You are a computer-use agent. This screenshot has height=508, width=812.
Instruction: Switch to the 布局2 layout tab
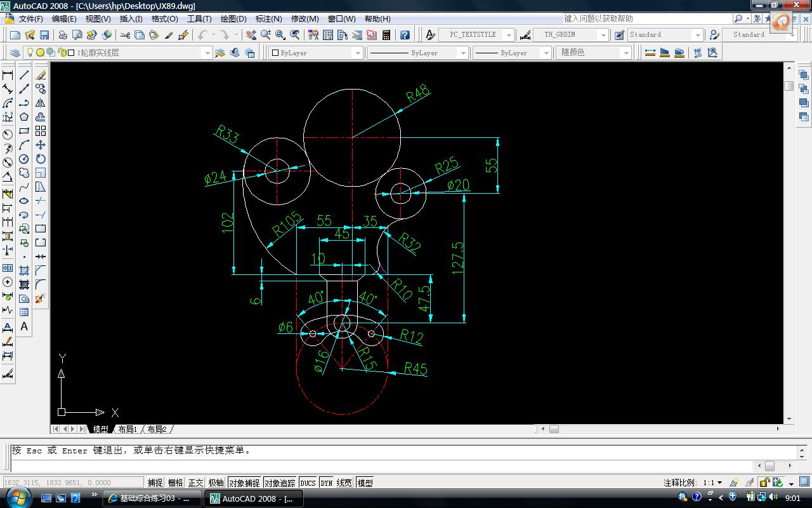point(157,429)
